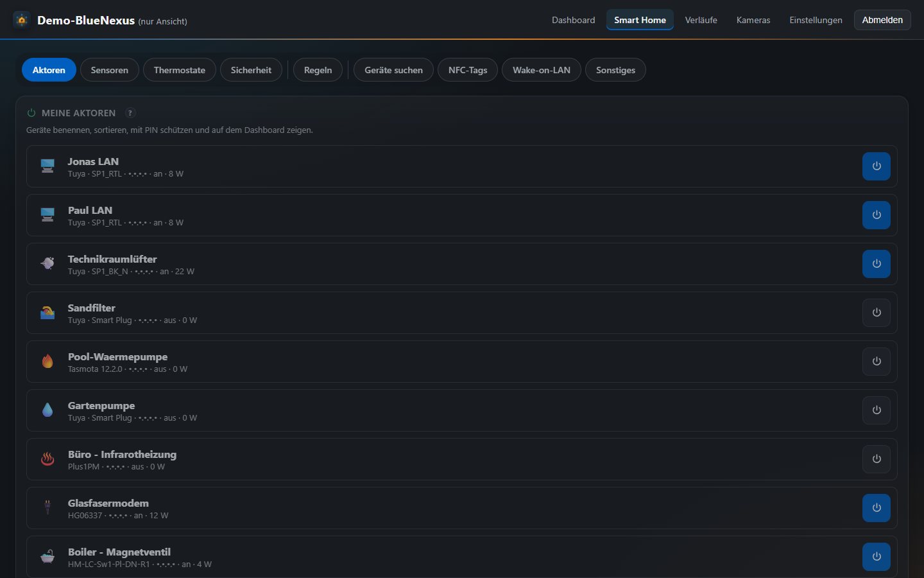Open the Geräte suchen section

coord(394,70)
